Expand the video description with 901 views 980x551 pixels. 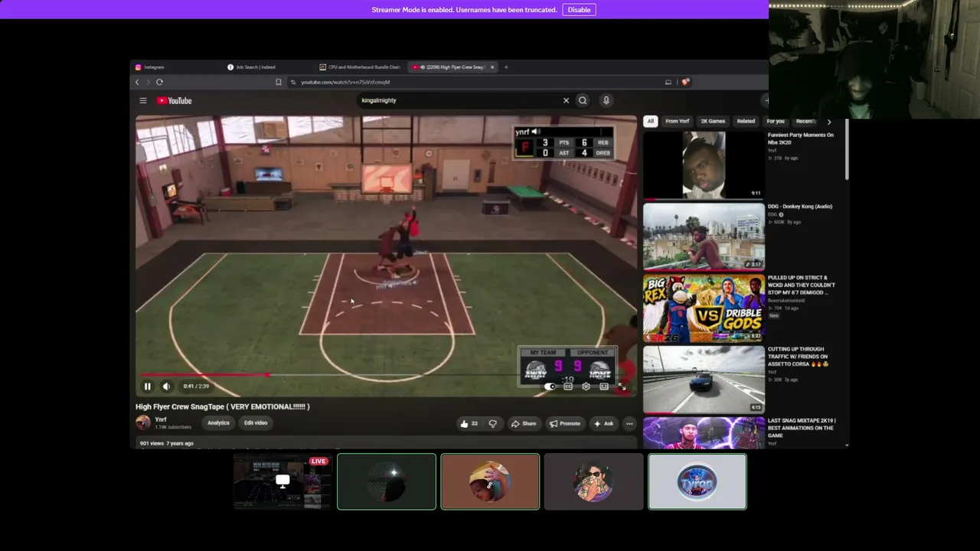(386, 443)
